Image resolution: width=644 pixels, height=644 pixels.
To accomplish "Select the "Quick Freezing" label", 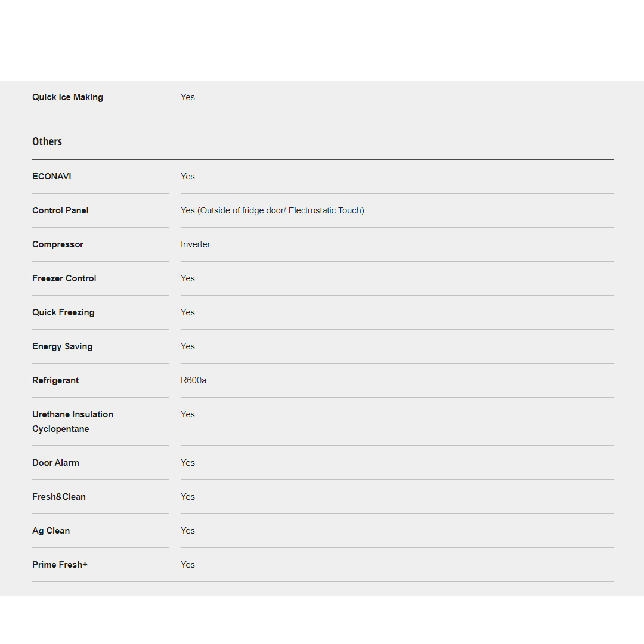I will (x=63, y=312).
